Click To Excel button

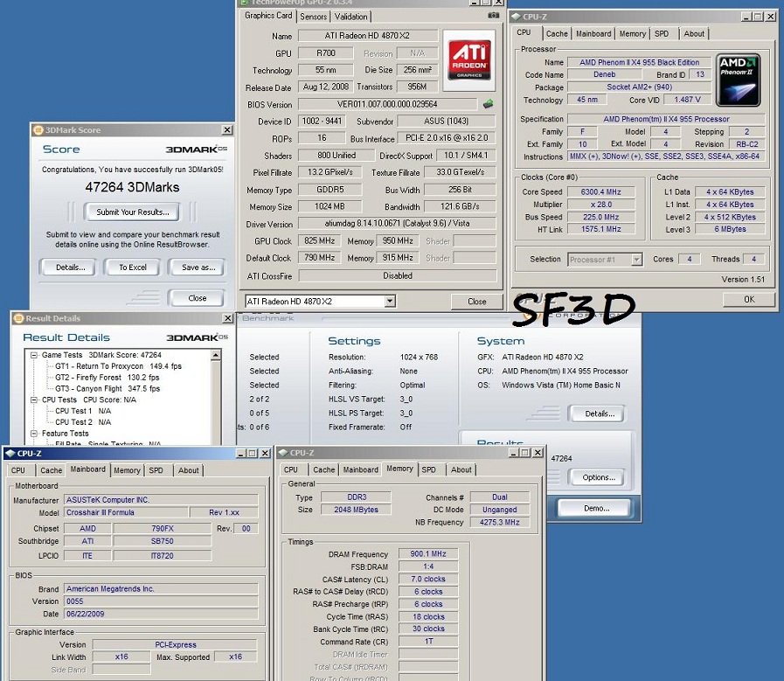pos(133,268)
